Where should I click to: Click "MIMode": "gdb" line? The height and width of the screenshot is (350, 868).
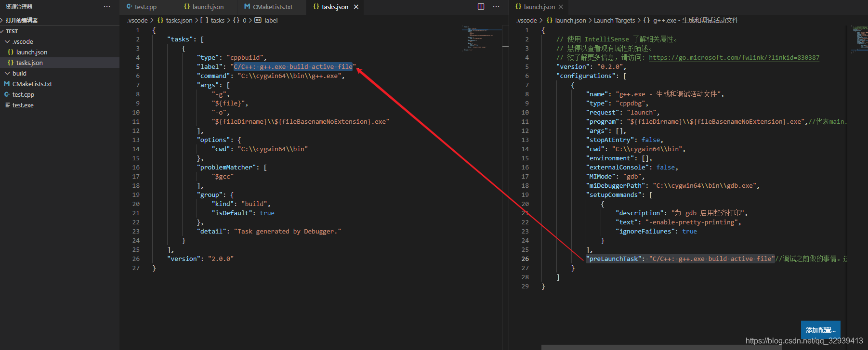615,176
